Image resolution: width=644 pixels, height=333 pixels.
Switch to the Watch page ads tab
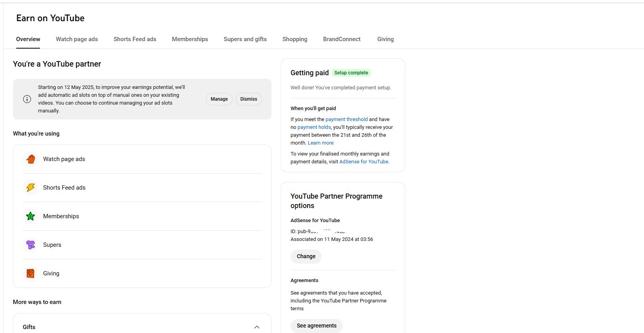tap(77, 39)
